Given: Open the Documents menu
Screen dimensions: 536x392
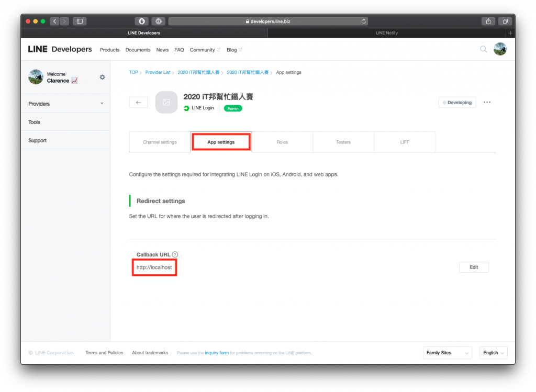Looking at the screenshot, I should tap(138, 50).
